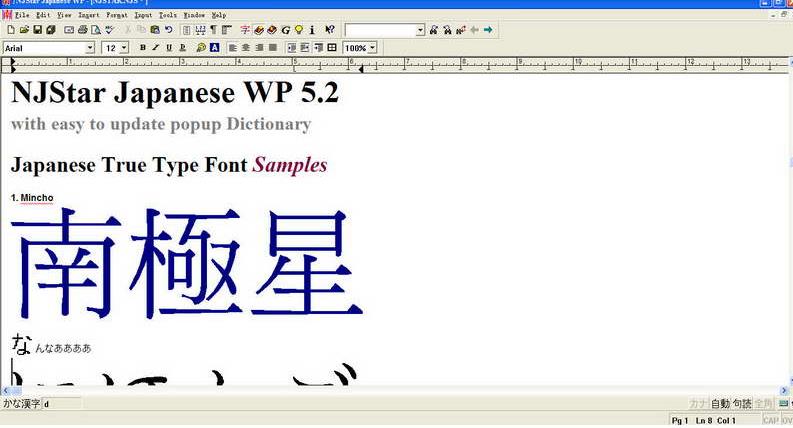Open the Format menu
Image resolution: width=793 pixels, height=428 pixels.
click(x=117, y=15)
